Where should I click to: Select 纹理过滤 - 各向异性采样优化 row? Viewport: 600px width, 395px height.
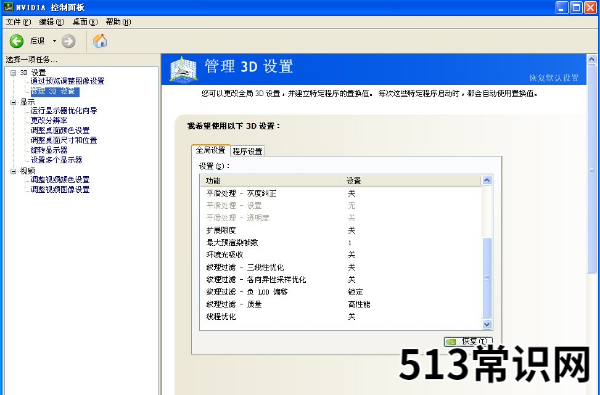pos(341,279)
